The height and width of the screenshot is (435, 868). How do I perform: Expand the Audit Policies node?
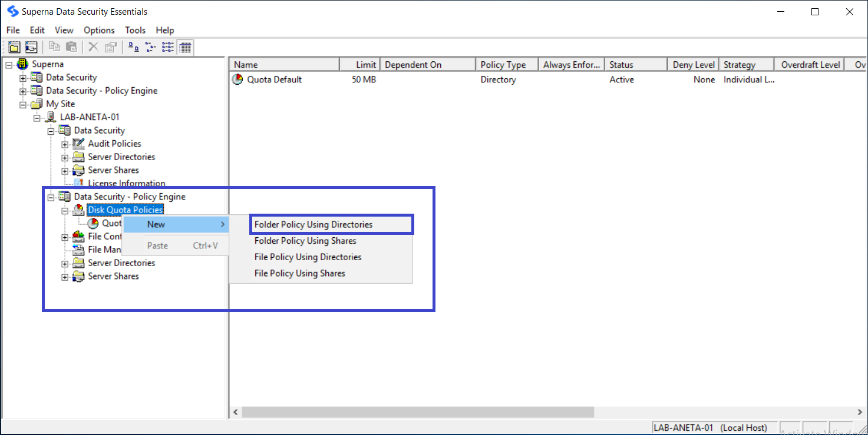pos(65,144)
